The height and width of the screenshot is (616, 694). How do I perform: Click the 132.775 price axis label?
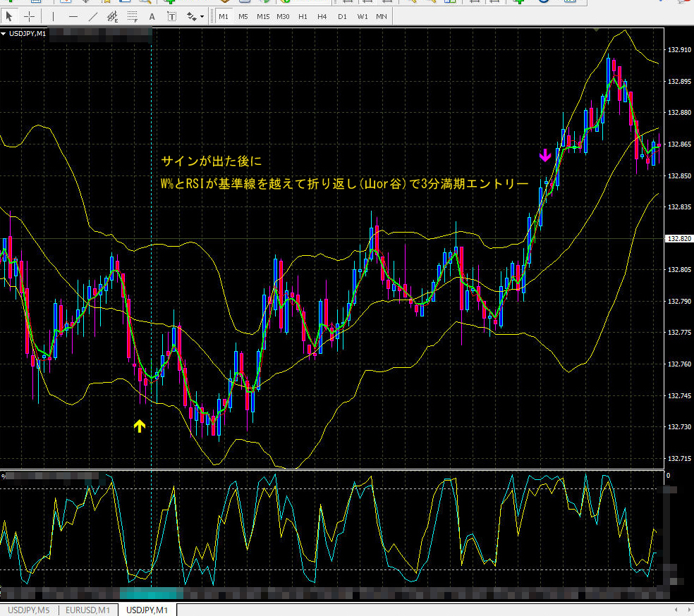click(679, 333)
